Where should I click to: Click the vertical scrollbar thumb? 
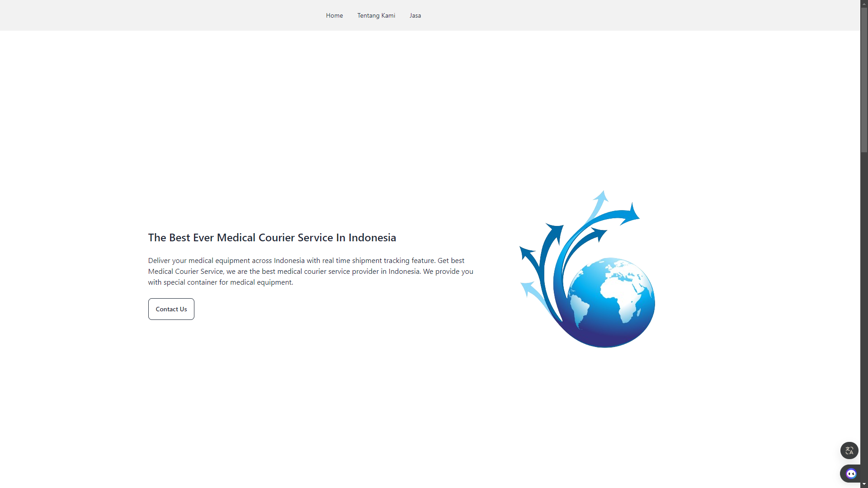864,80
